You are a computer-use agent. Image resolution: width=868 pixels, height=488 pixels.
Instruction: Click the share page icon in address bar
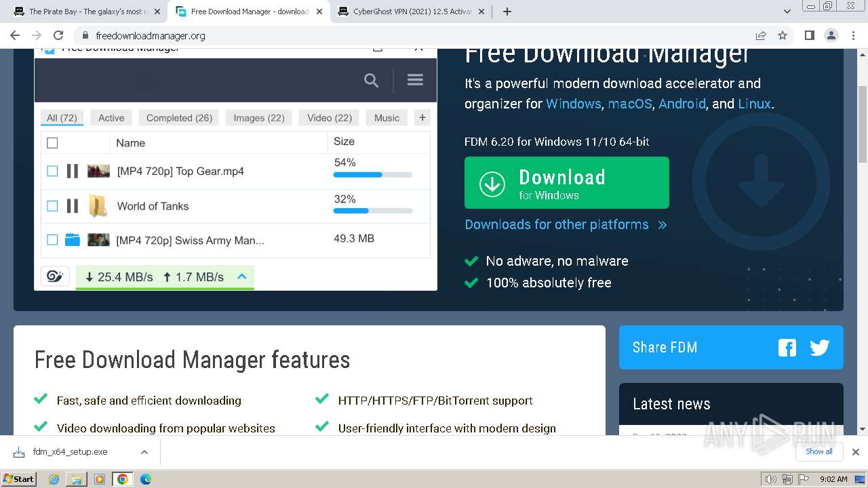click(761, 35)
